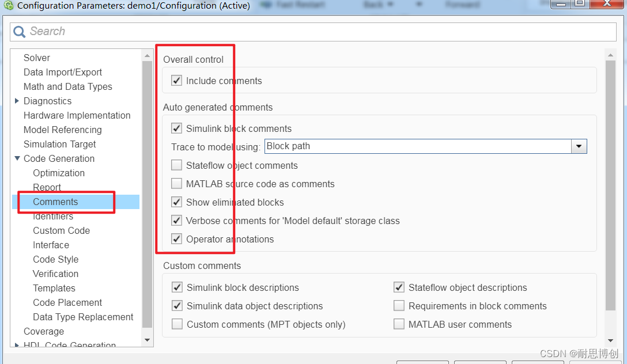Open Data Type Replacement settings
Image resolution: width=627 pixels, height=364 pixels.
(83, 317)
